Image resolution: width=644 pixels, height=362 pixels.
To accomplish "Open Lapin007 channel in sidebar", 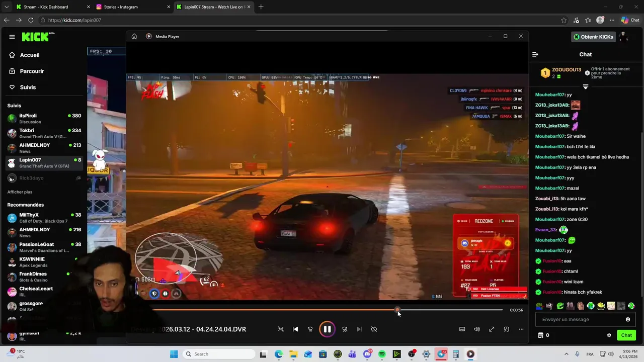I will (x=44, y=163).
